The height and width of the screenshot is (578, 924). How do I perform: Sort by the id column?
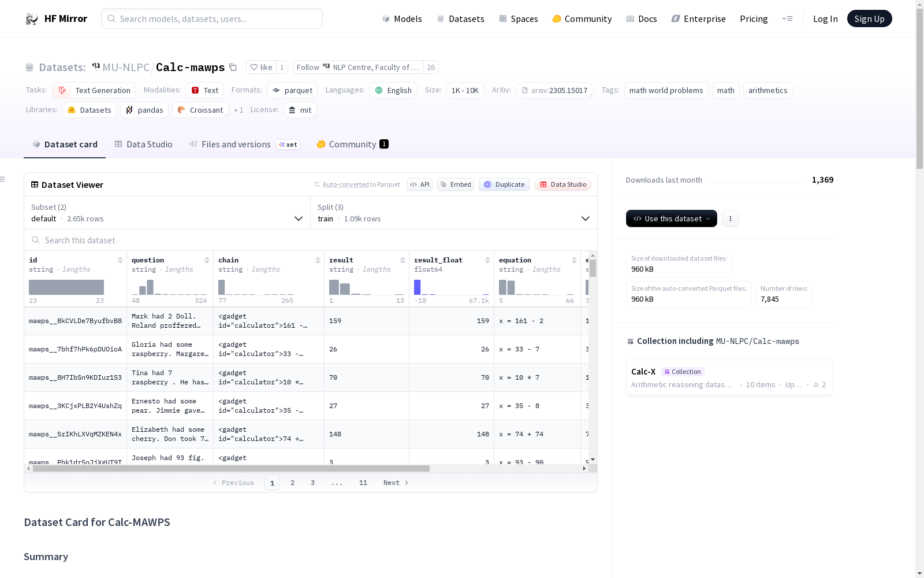(x=120, y=260)
